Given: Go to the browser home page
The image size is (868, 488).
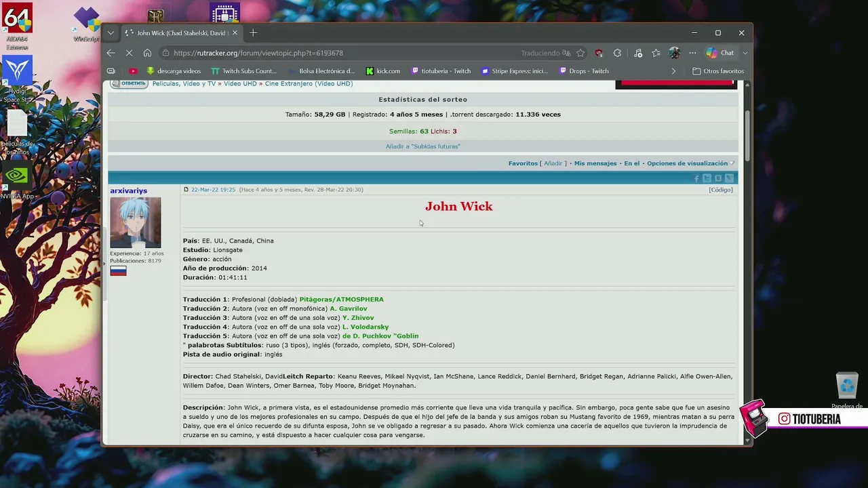Looking at the screenshot, I should coord(147,53).
